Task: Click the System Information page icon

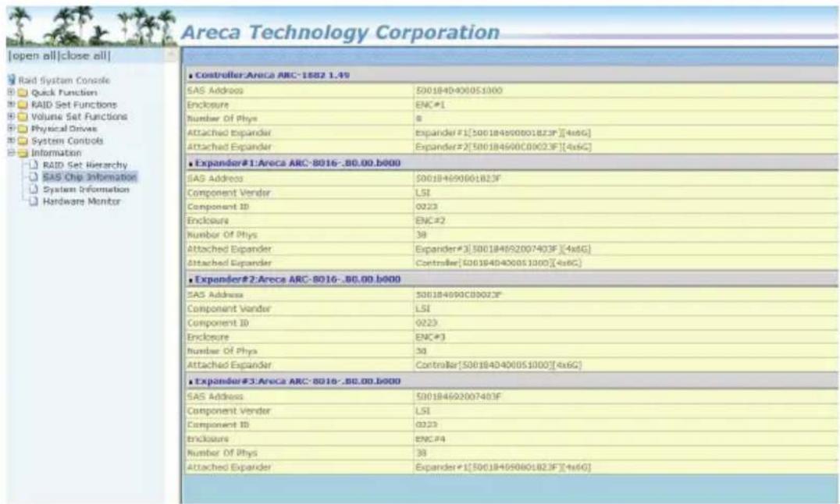Action: (34, 189)
